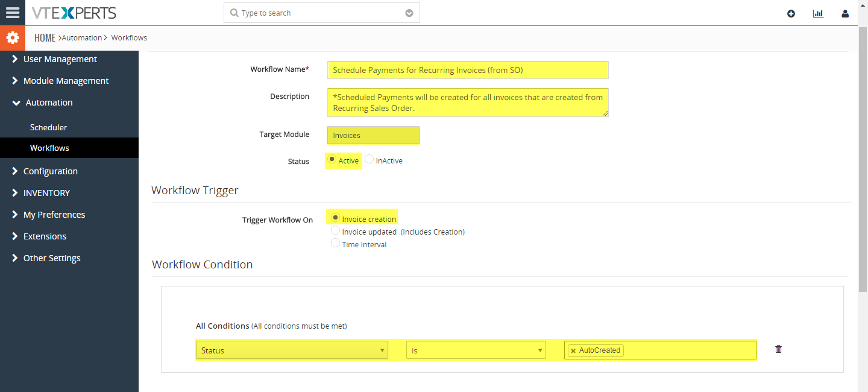Screen dimensions: 868x392
Task: Delete the Status condition with trash icon
Action: click(x=778, y=349)
